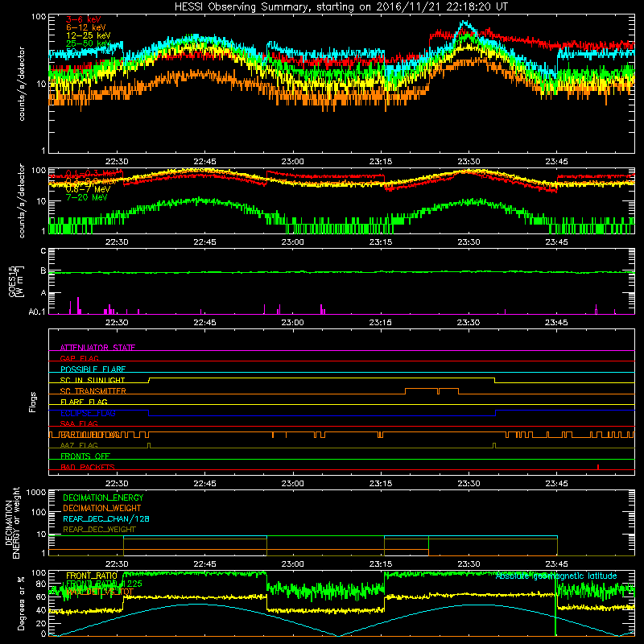Click the FLARE_FLAG label
The image size is (644, 644).
click(x=84, y=402)
